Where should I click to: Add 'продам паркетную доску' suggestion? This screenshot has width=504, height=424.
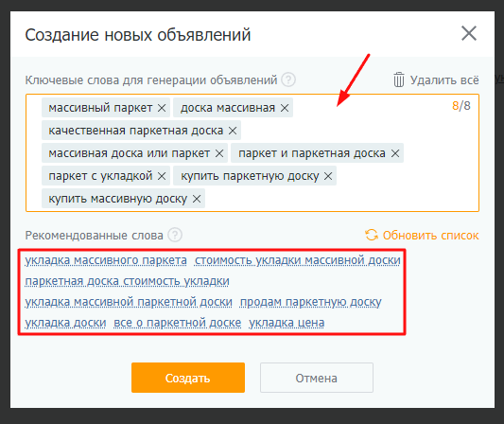[x=310, y=302]
